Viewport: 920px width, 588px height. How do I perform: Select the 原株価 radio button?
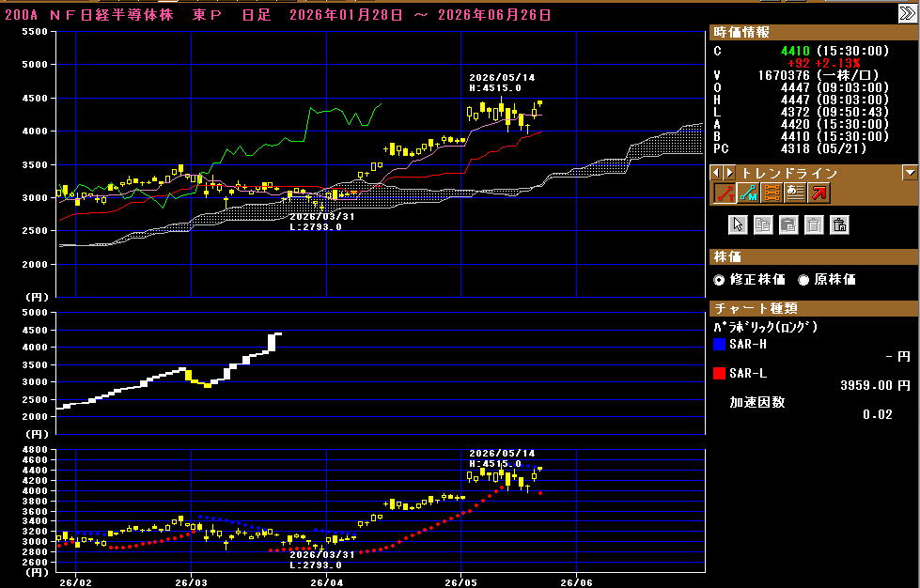tap(803, 280)
